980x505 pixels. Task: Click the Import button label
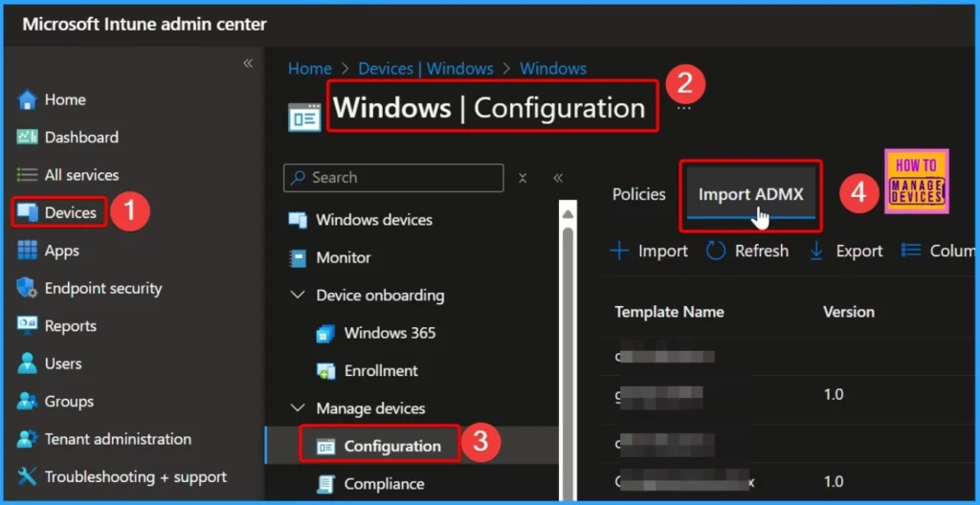pyautogui.click(x=663, y=252)
